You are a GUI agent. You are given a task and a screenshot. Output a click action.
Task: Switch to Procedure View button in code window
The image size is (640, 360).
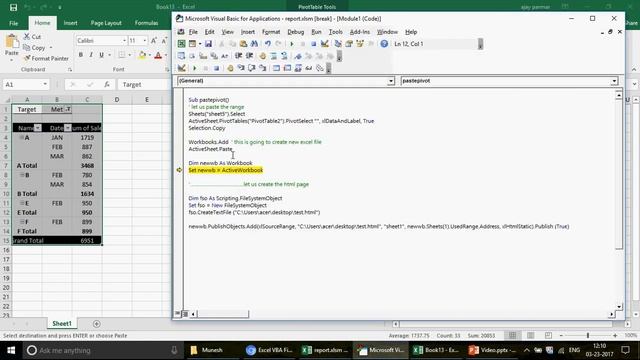[178, 313]
